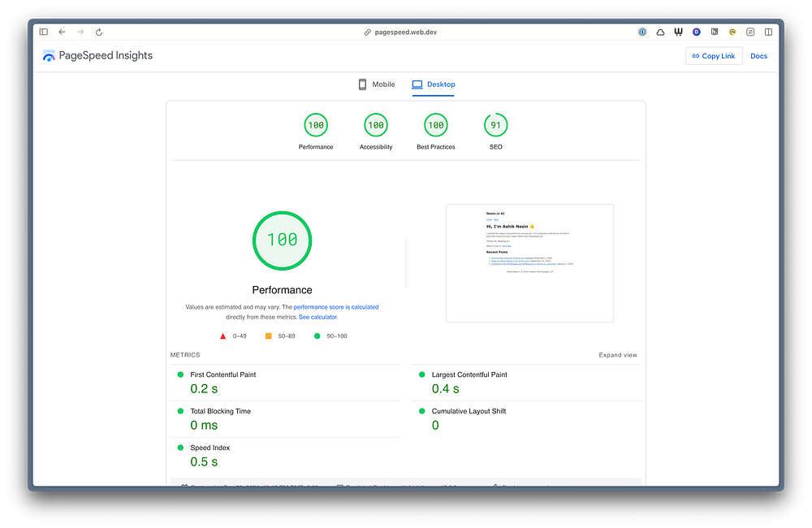This screenshot has height=528, width=812.
Task: Click the 0.2 s value
Action: (x=204, y=388)
